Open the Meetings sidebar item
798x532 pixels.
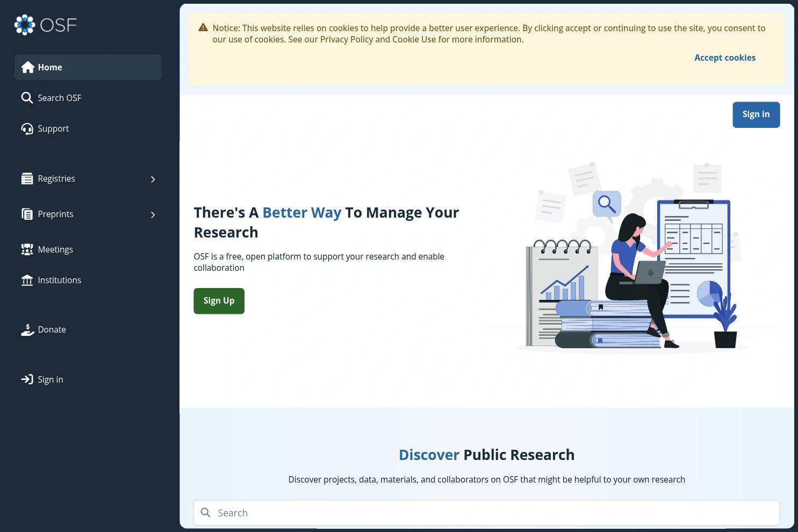88,249
